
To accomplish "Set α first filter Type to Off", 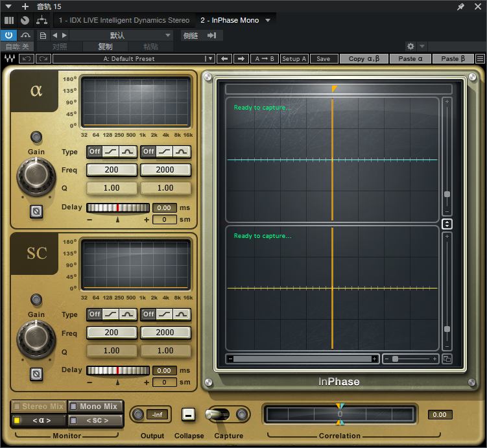I will click(x=95, y=152).
